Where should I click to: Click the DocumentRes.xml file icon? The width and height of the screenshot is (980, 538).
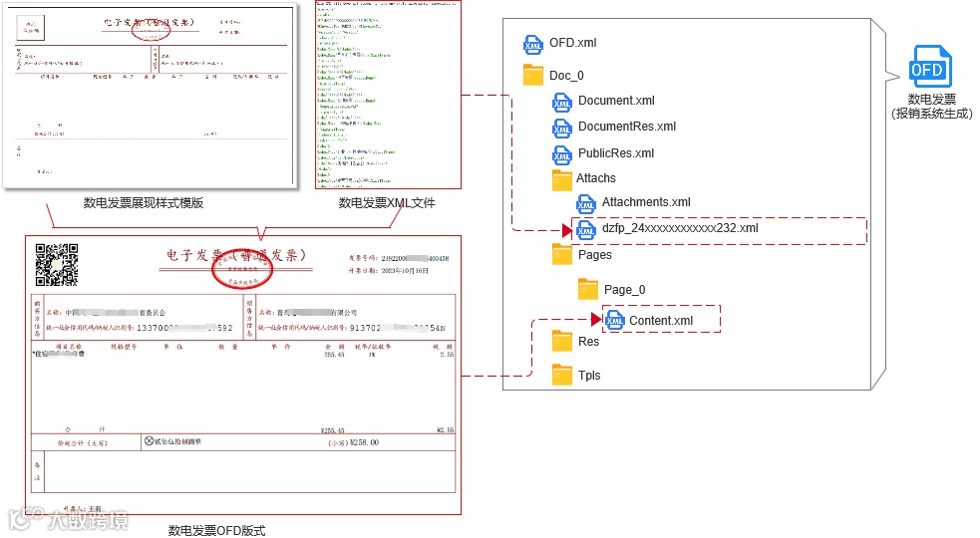(x=561, y=128)
